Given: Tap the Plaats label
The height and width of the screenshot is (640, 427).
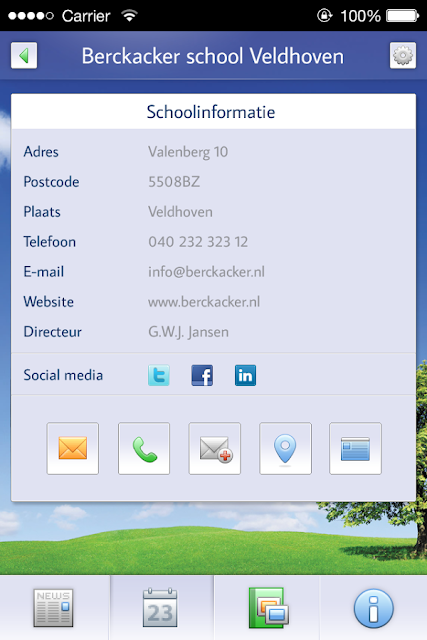Looking at the screenshot, I should point(42,212).
